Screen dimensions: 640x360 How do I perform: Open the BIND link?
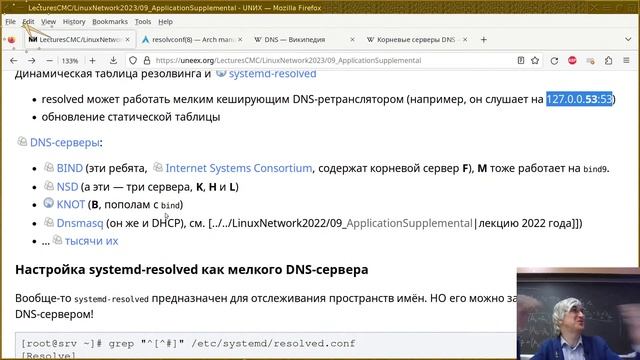pos(69,168)
